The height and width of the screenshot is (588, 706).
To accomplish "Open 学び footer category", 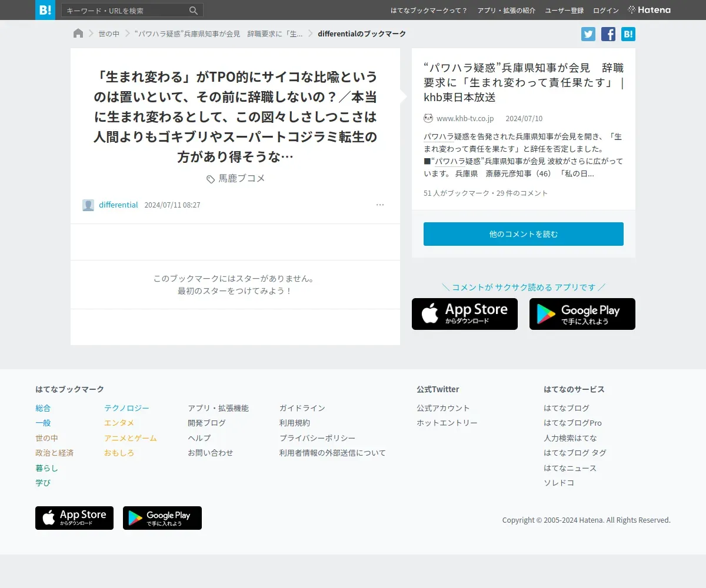I will [43, 483].
